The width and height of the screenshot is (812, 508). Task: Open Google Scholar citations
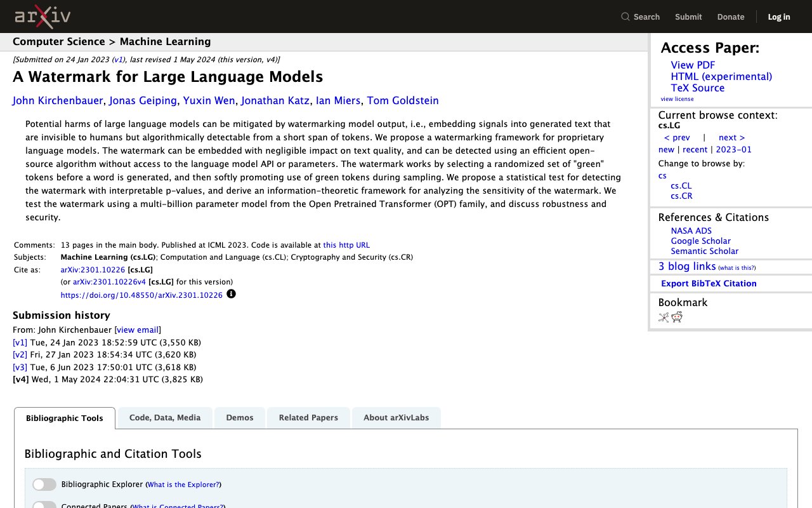(701, 241)
